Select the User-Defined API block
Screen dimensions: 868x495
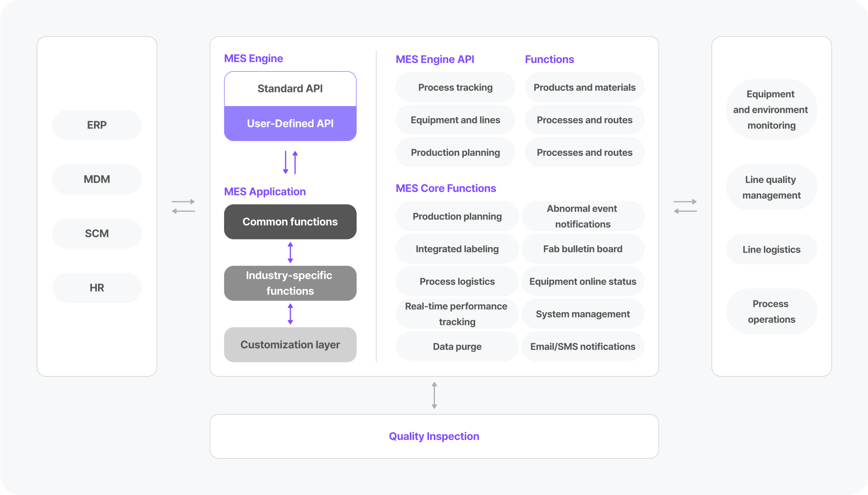pos(290,123)
